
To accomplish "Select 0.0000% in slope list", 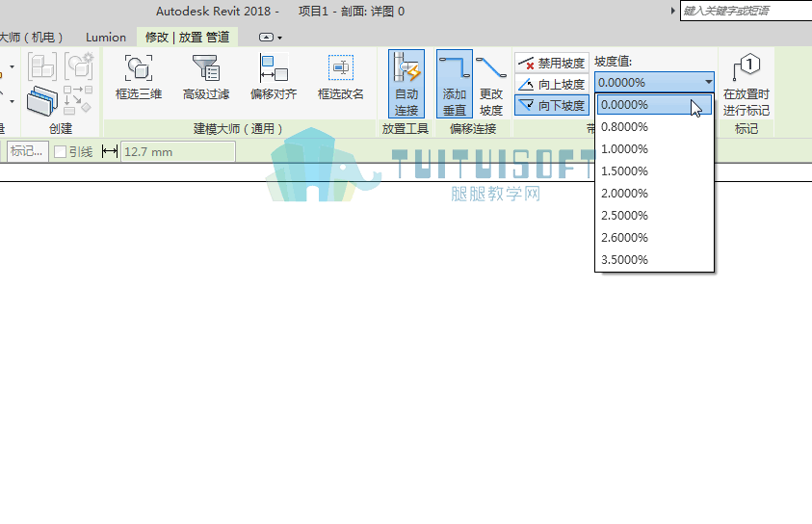I will 655,105.
